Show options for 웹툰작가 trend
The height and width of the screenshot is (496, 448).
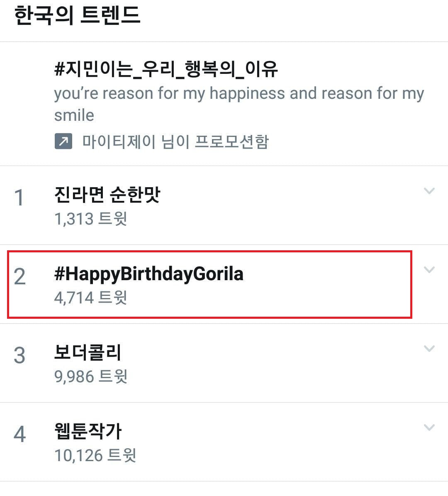pyautogui.click(x=429, y=428)
